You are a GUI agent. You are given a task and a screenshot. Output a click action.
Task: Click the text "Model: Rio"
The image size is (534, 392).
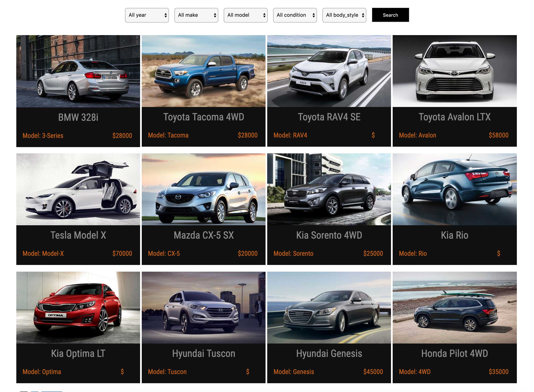click(x=413, y=253)
